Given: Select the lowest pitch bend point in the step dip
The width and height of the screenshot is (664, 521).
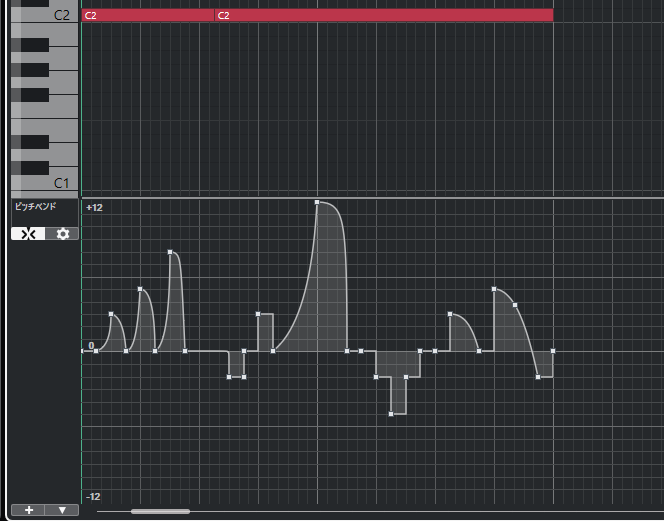Looking at the screenshot, I should 391,414.
